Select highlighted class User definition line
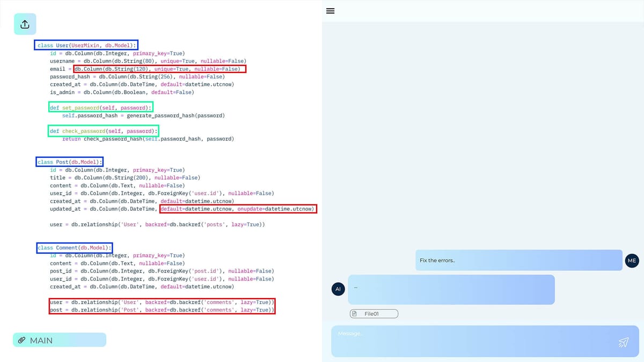 coord(86,46)
